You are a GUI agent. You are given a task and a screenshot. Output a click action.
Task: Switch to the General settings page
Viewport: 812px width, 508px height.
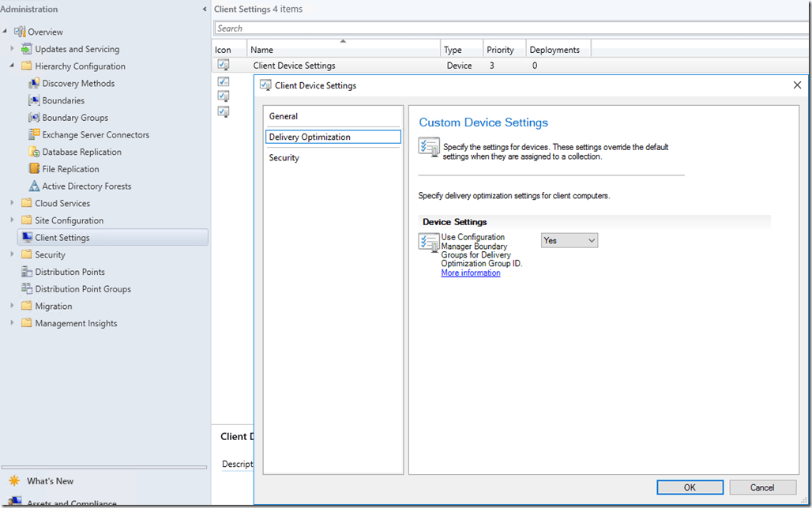click(x=284, y=116)
